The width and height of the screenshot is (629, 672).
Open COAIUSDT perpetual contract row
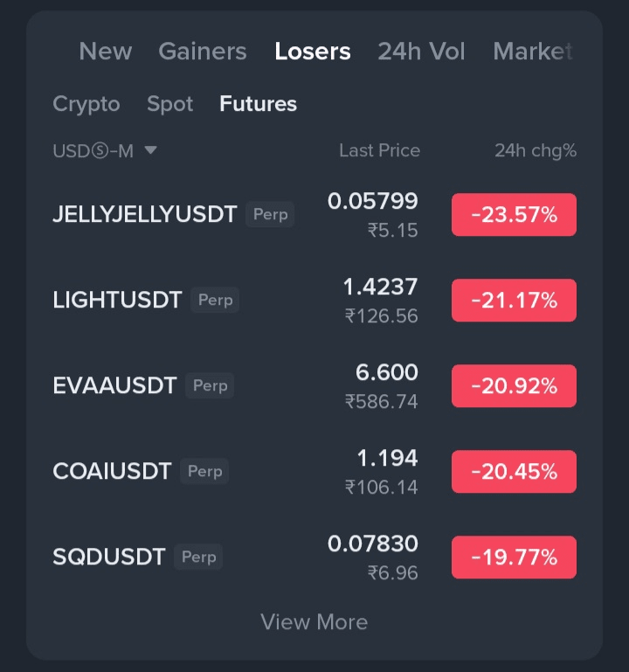[x=314, y=471]
